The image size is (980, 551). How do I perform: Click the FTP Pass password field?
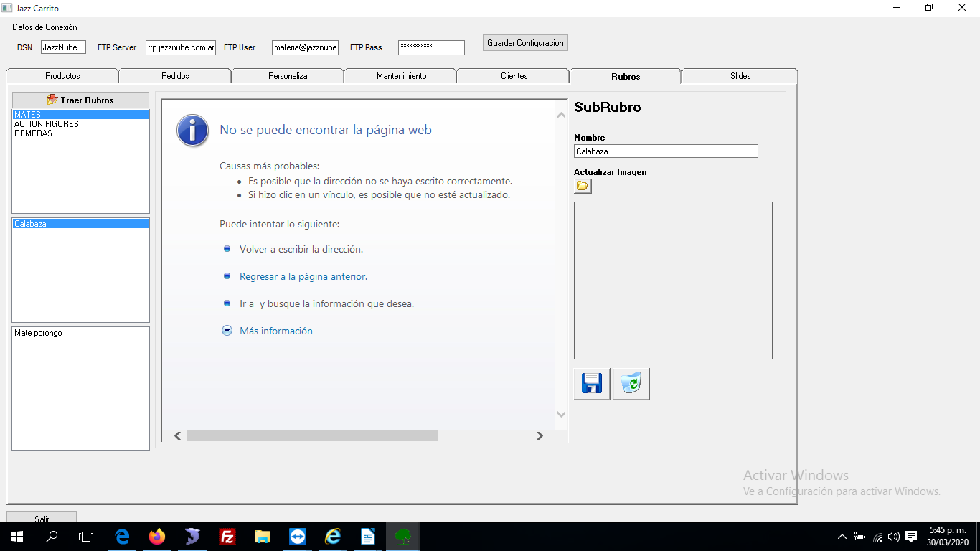coord(431,47)
